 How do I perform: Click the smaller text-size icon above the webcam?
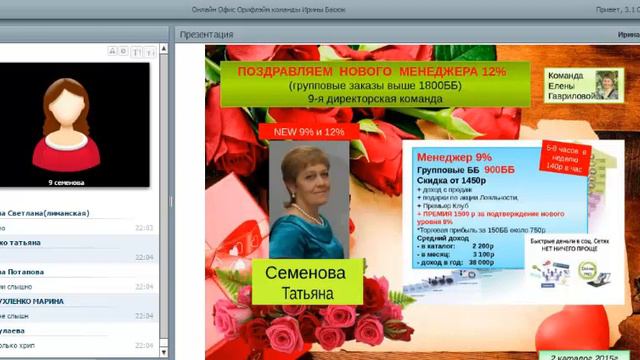(x=150, y=52)
